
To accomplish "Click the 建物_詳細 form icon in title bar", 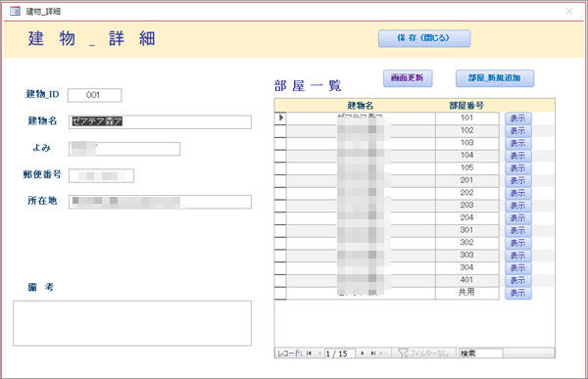I will click(x=15, y=11).
